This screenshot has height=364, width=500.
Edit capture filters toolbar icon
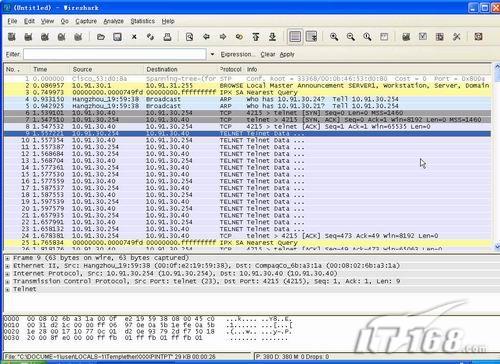pyautogui.click(x=406, y=37)
